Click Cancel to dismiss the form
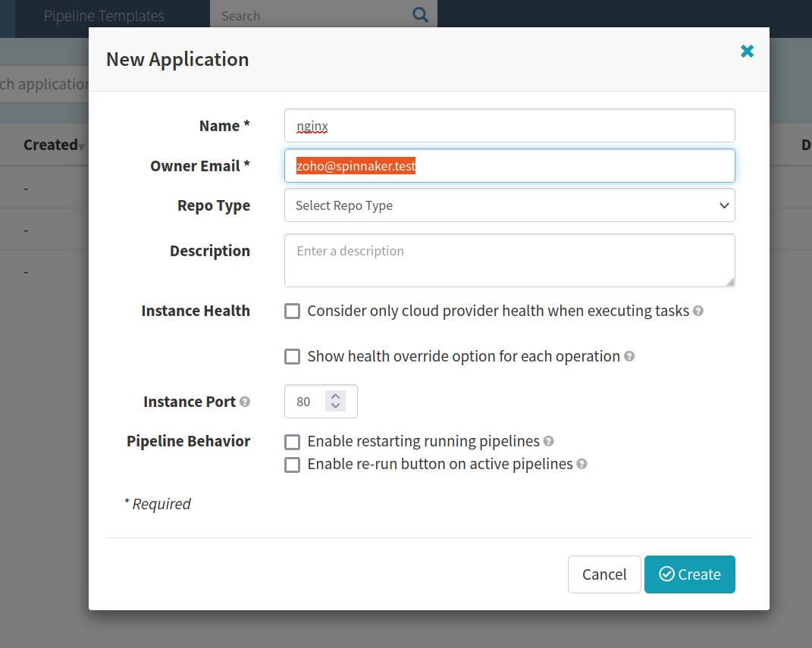The image size is (812, 648). tap(604, 574)
